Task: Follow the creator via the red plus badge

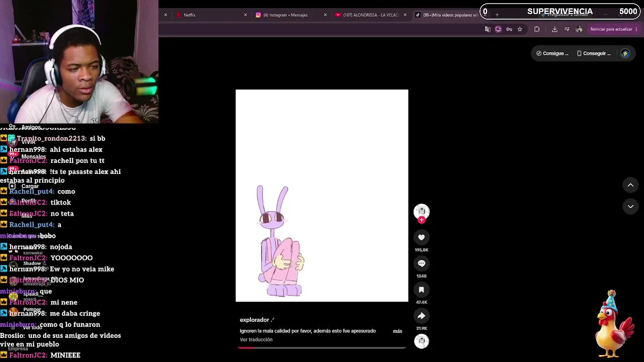Action: [x=422, y=220]
